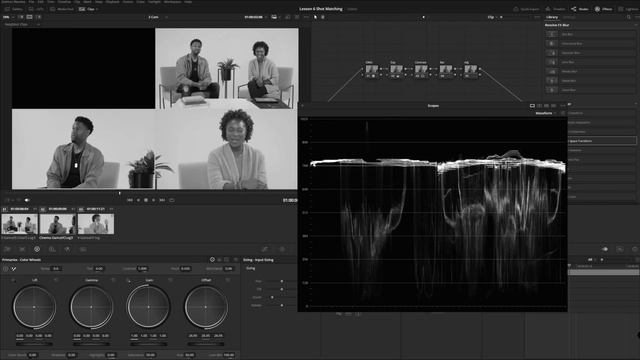Click the white point picker beside Gain

pos(128,280)
